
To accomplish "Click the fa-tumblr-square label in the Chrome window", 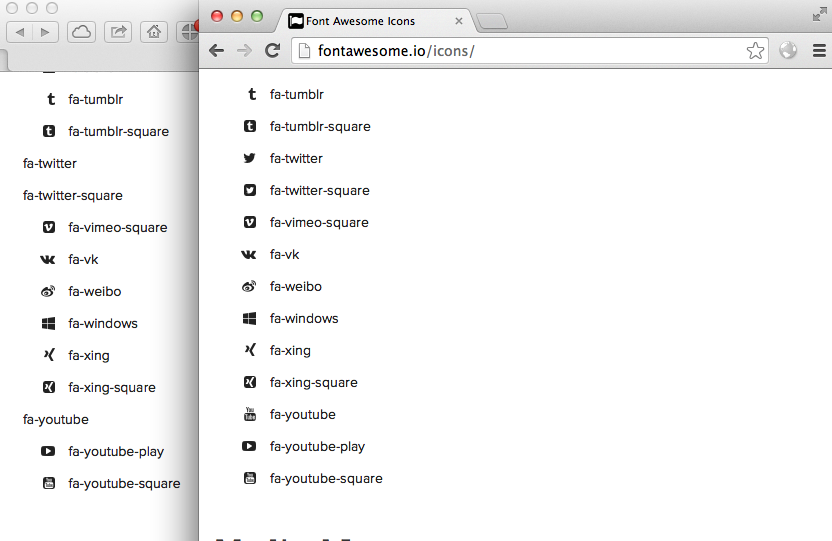I will (x=320, y=127).
